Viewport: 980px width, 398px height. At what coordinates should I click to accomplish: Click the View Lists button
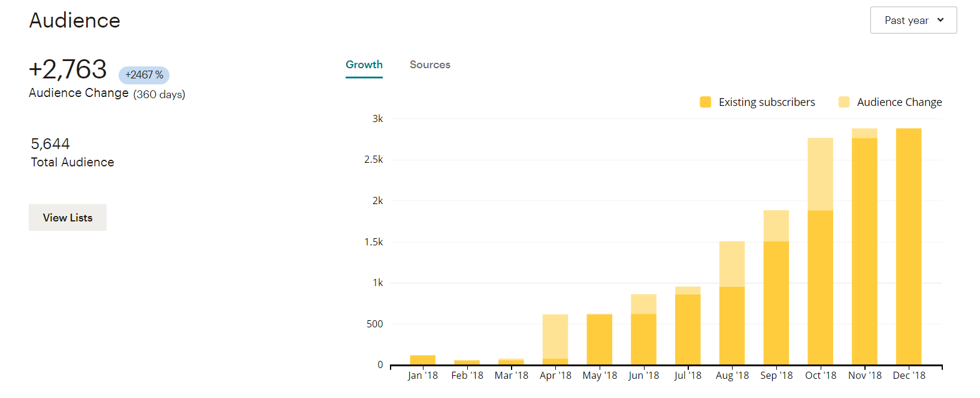(68, 218)
